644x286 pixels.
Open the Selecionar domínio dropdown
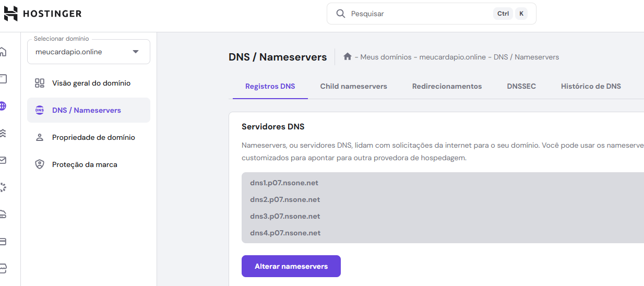click(89, 52)
